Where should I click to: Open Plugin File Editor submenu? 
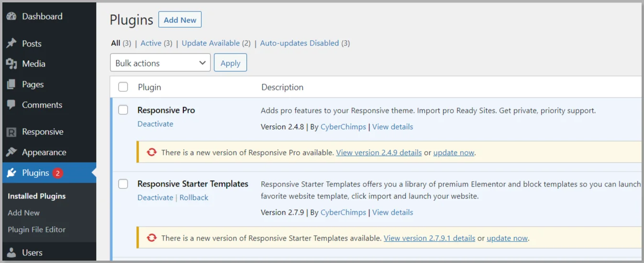(36, 230)
